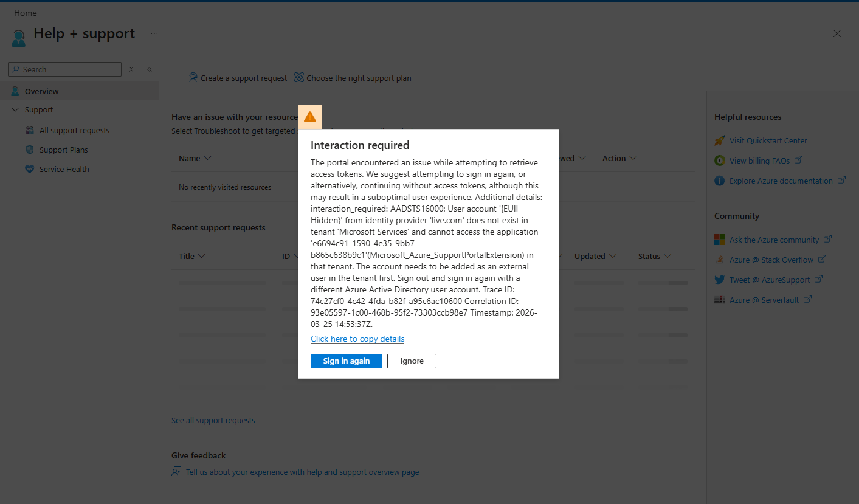
Task: Sort by Updated column chevron
Action: [x=613, y=256]
